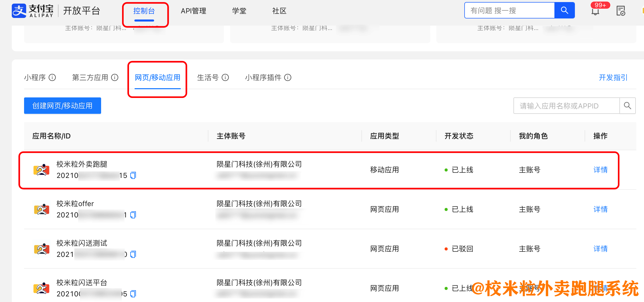This screenshot has height=302, width=644.
Task: Switch to the 生活号 tab
Action: coord(208,77)
